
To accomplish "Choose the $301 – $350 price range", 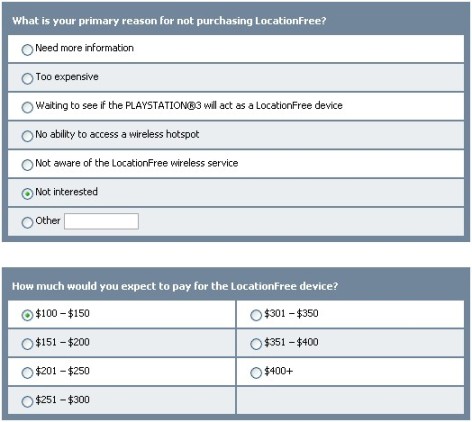I will [256, 315].
